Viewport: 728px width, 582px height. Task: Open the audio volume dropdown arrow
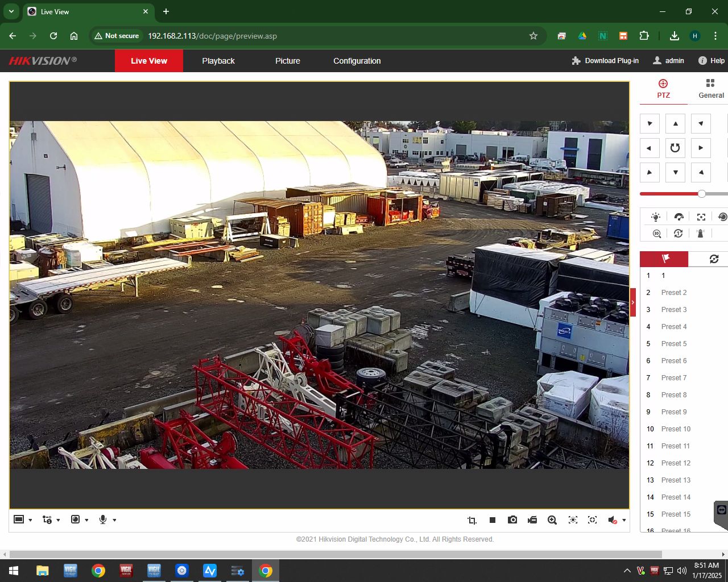point(624,520)
